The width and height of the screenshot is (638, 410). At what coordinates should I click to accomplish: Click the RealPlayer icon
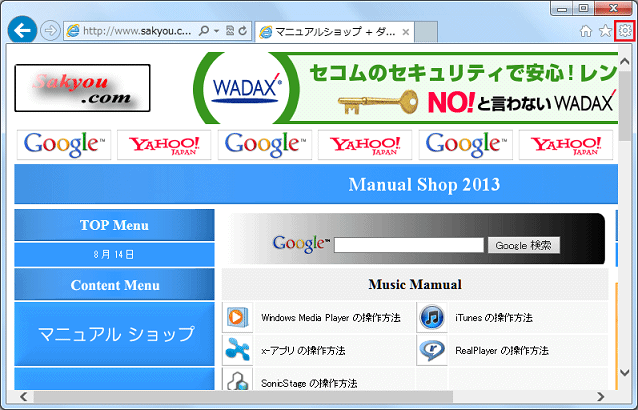tap(432, 350)
